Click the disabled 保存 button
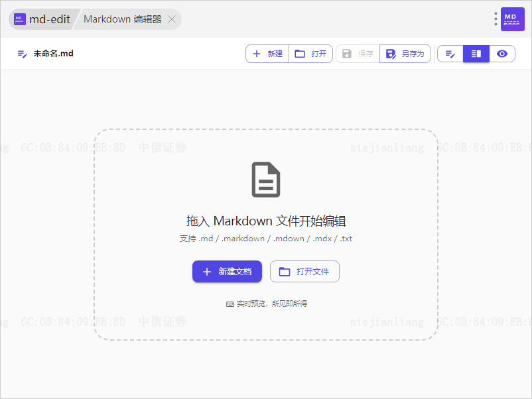Screen dimensions: 532x399 pyautogui.click(x=358, y=54)
